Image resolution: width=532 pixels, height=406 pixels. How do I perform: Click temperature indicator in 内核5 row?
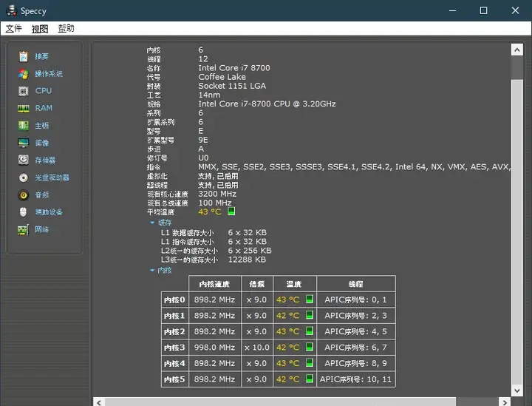point(309,379)
